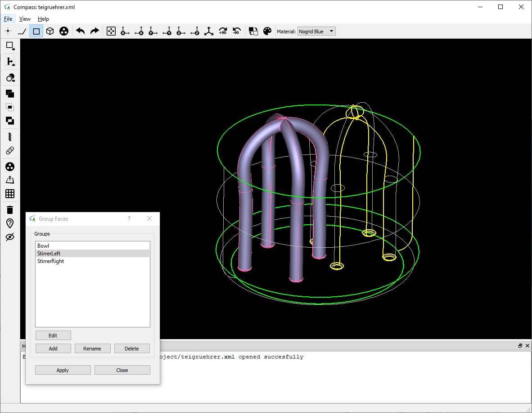Rotate the view by +90 degrees
Image resolution: width=532 pixels, height=413 pixels.
[223, 31]
